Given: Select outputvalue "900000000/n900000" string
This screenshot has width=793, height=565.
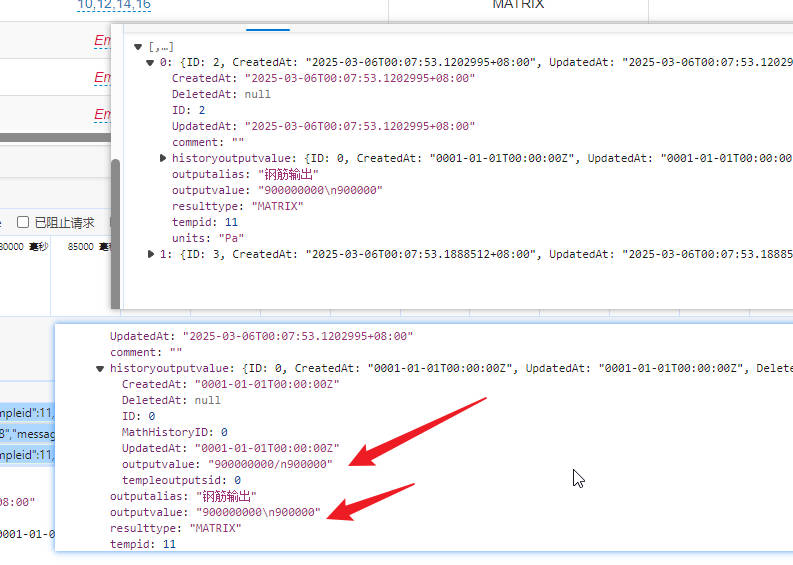Looking at the screenshot, I should pos(269,464).
